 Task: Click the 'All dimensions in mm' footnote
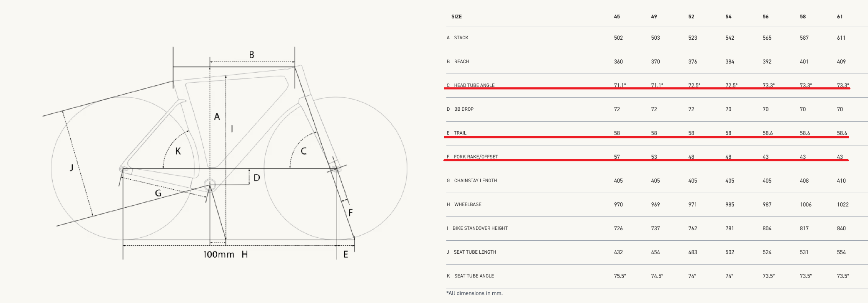[x=474, y=293]
